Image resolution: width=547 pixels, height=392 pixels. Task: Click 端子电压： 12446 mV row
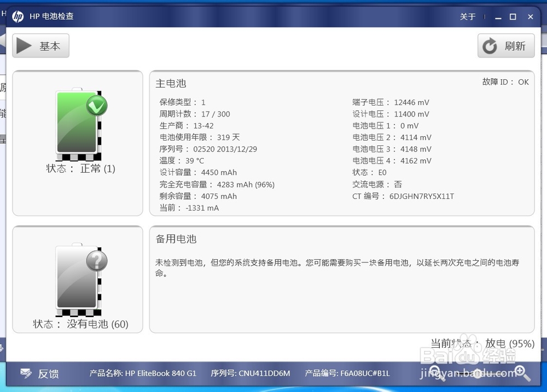tap(391, 102)
